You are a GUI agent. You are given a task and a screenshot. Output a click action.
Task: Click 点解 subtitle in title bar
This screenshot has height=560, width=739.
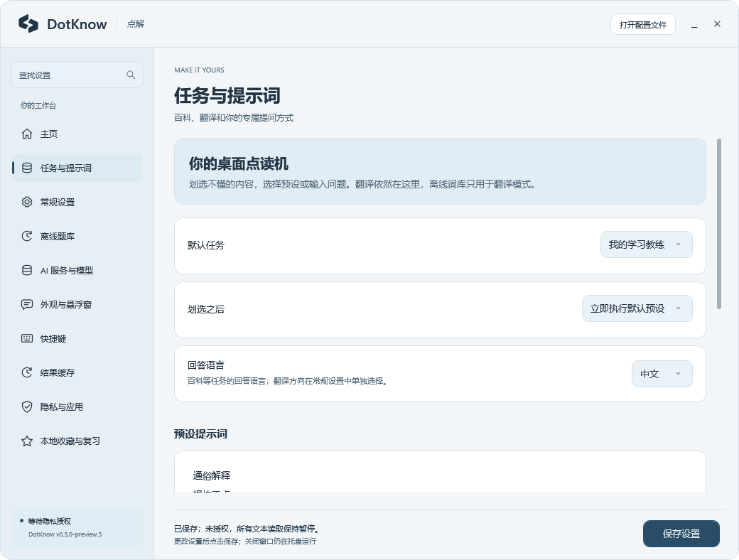136,24
